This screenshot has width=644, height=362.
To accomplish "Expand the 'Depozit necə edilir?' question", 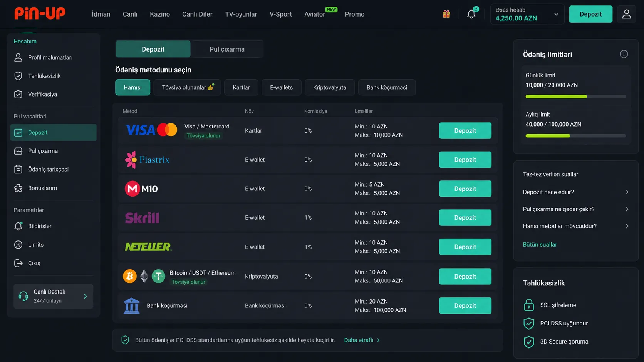I will (576, 192).
